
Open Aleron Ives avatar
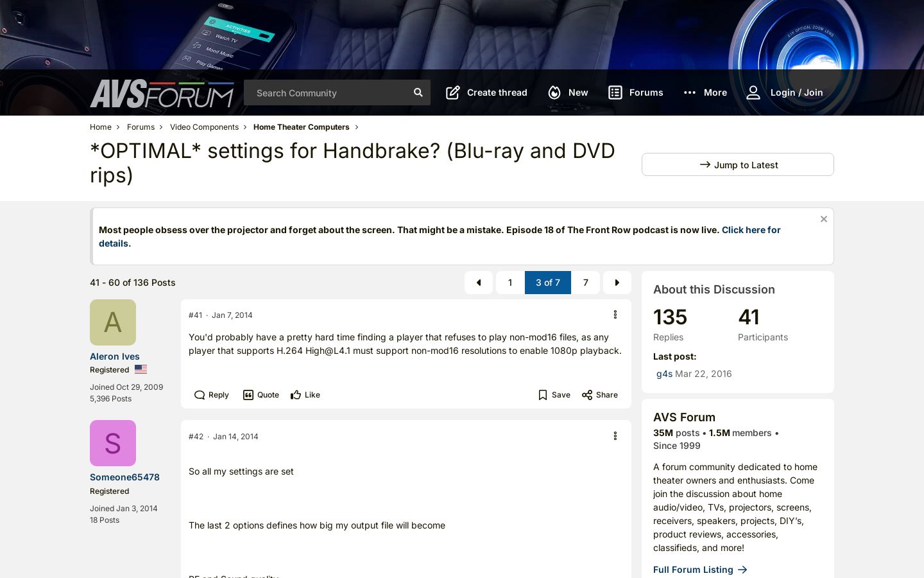click(x=113, y=322)
